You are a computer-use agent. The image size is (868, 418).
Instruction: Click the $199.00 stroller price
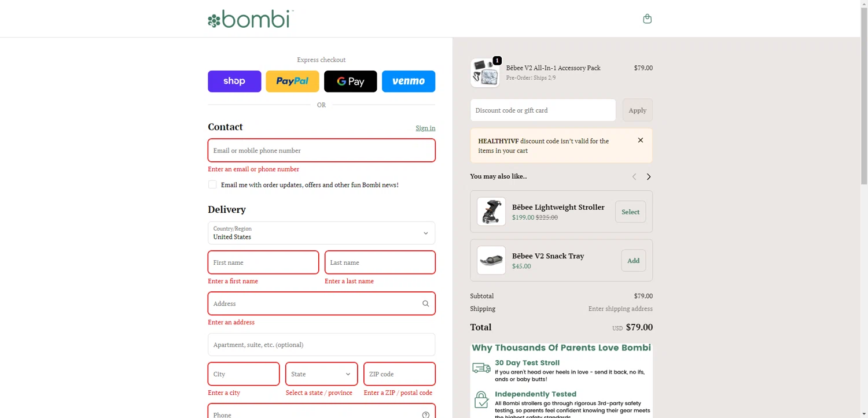523,217
